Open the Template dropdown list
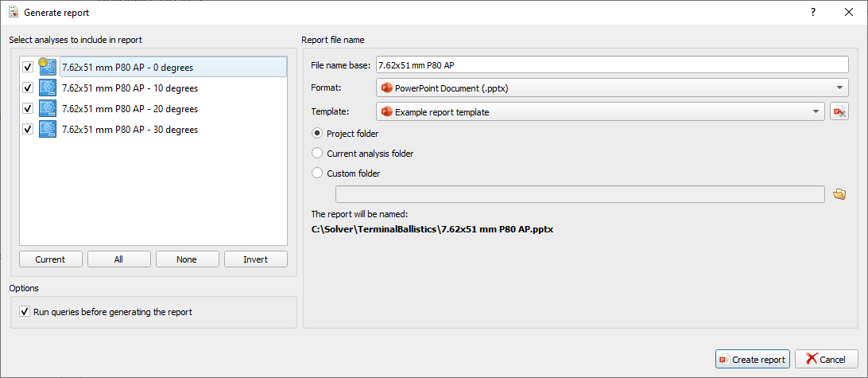Image resolution: width=868 pixels, height=378 pixels. [x=600, y=112]
